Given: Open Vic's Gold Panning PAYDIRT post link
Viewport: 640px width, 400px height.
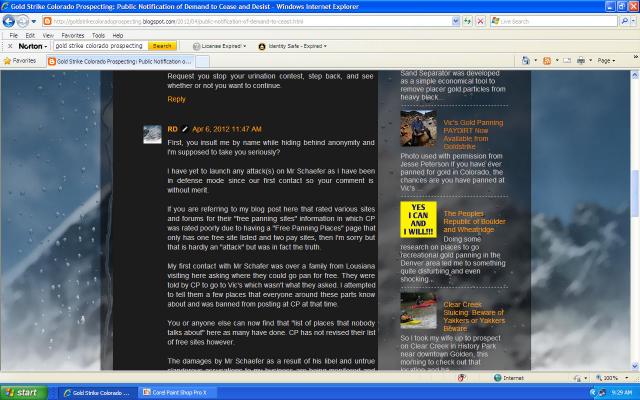Looking at the screenshot, I should click(473, 134).
